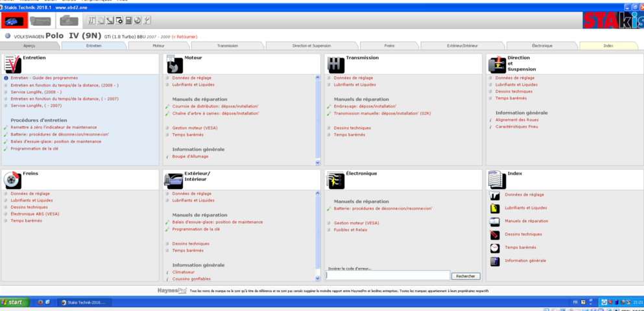
Task: Click the Transmission gearshift panel icon
Action: point(336,64)
